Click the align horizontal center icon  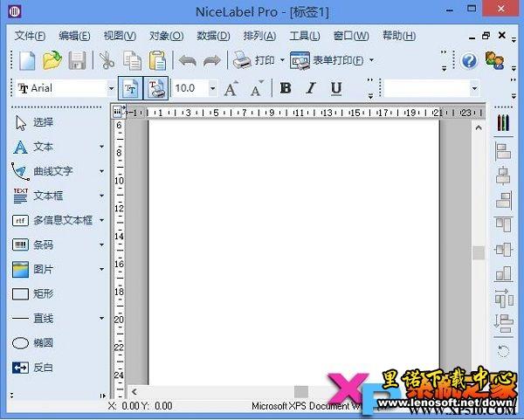click(x=503, y=176)
